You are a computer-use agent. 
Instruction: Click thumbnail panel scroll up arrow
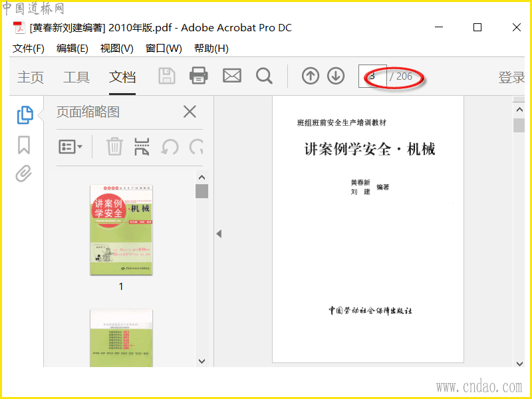(202, 178)
